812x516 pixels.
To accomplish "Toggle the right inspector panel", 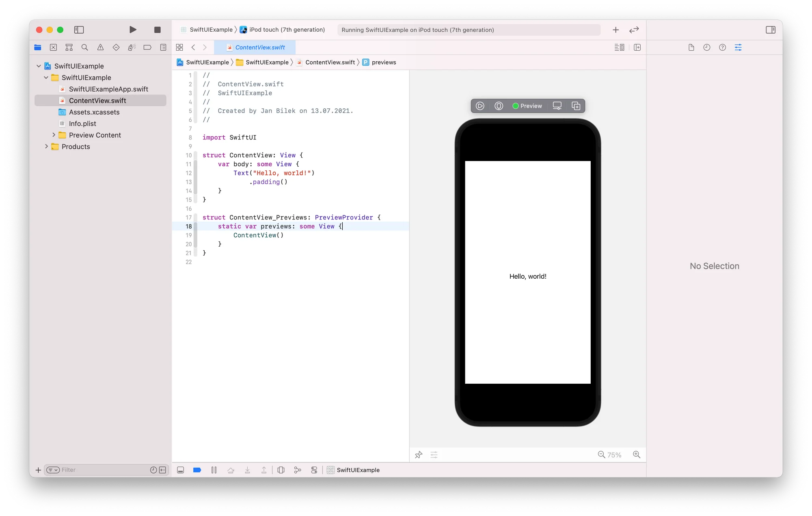I will coord(770,30).
